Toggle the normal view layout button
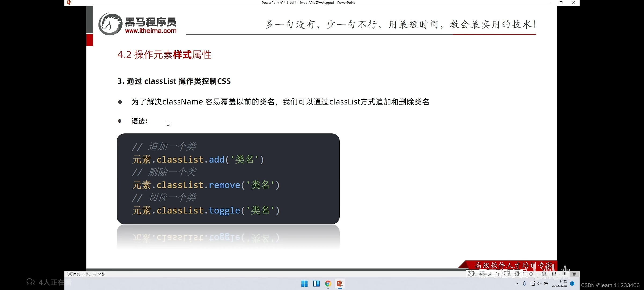The width and height of the screenshot is (644, 290). pos(543,274)
